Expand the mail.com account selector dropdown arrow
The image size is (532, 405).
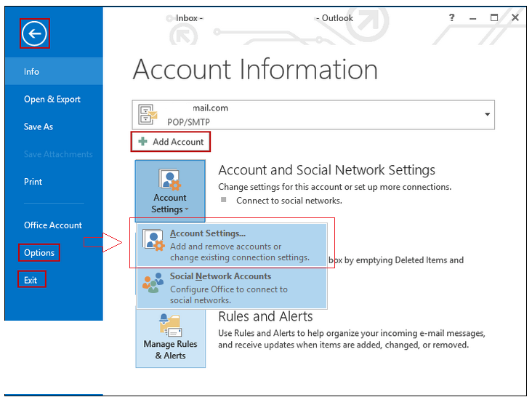tap(487, 114)
